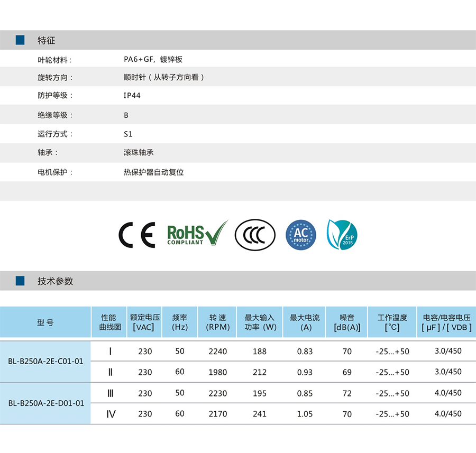Image resolution: width=476 pixels, height=453 pixels.
Task: Click the 叶轮材料 label
Action: tap(54, 60)
